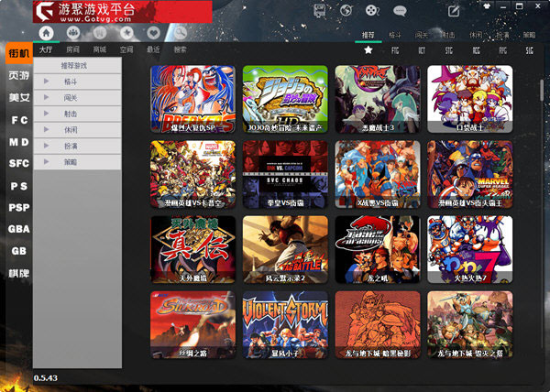The height and width of the screenshot is (392, 550).
Task: Expand the 策略 category triangle
Action: (47, 162)
